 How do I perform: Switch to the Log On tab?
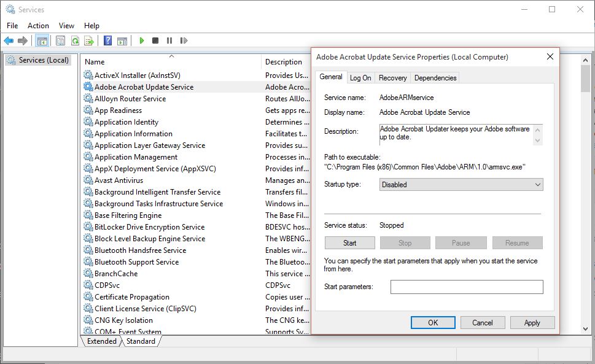[360, 78]
